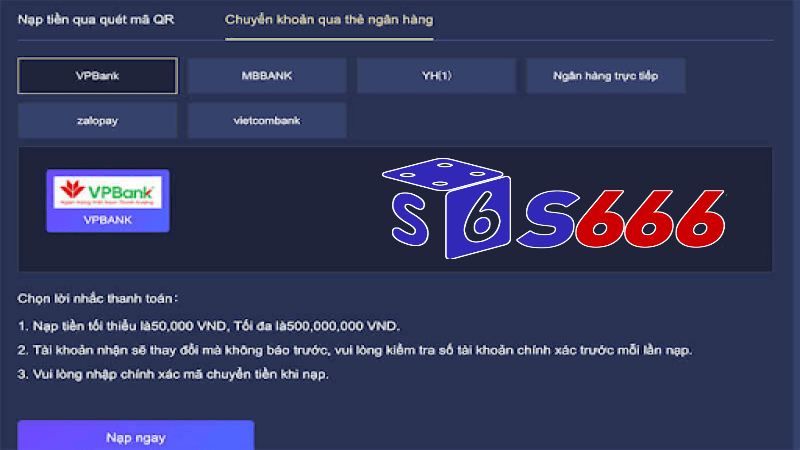Click the note about Tài khoản nhận sẽ thay đổi
Image resolution: width=800 pixels, height=450 pixels.
coord(355,350)
